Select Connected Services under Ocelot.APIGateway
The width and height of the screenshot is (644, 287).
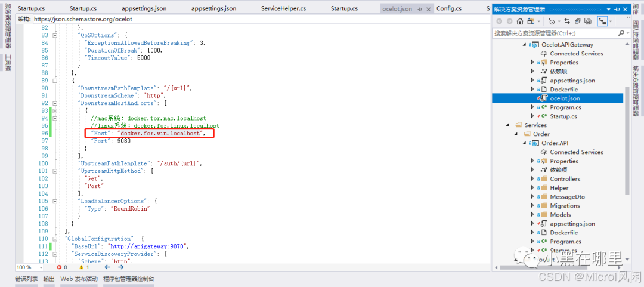(x=576, y=54)
